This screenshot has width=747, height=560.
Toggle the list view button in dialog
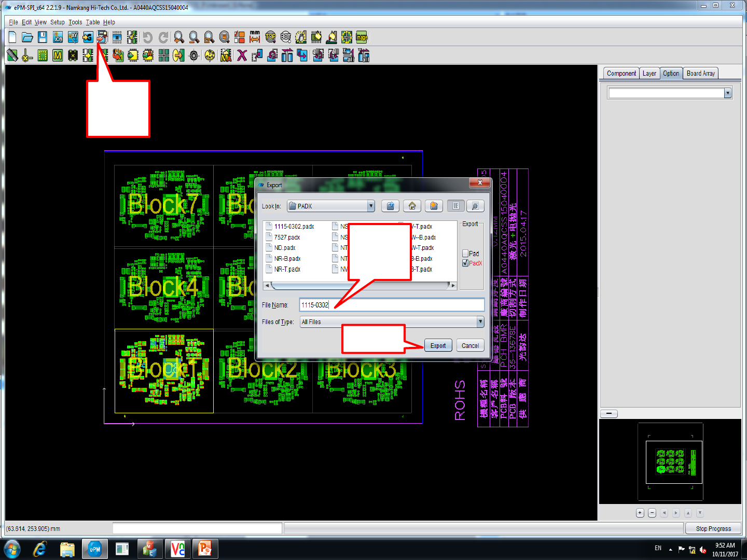[x=455, y=206]
